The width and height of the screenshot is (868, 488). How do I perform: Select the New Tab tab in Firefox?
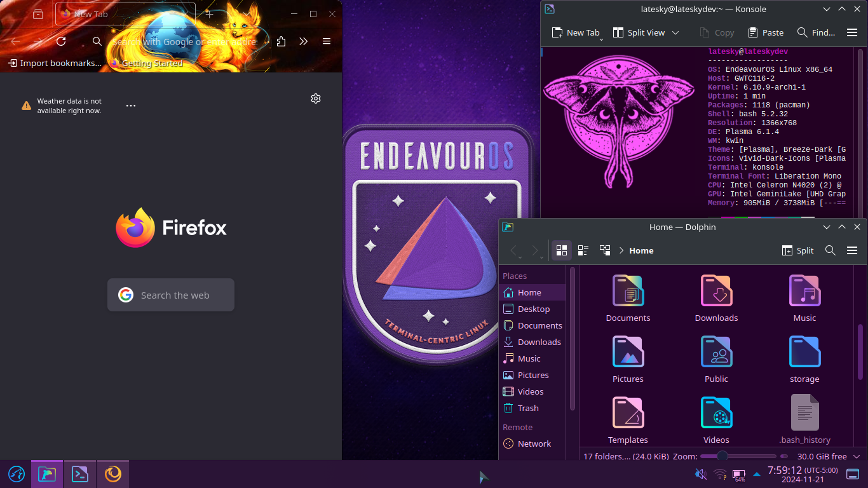pos(124,14)
